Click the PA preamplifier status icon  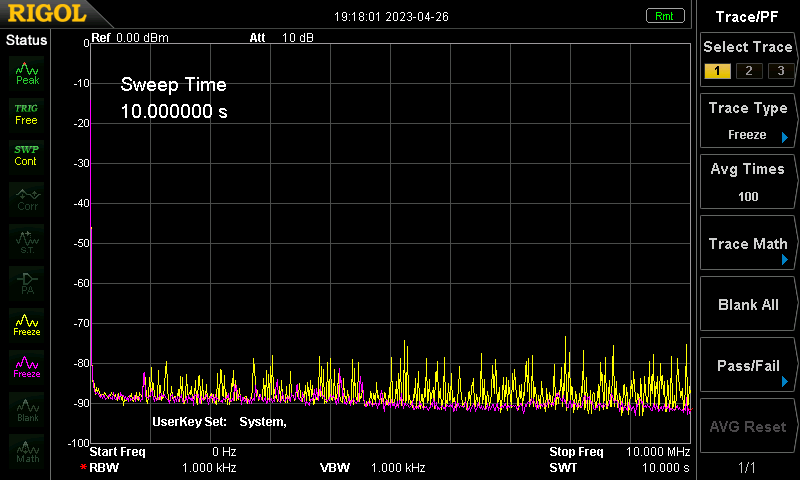27,284
